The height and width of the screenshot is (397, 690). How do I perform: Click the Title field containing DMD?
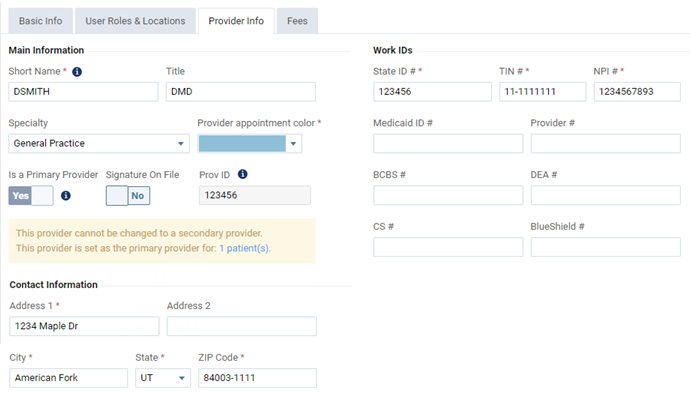[x=241, y=92]
